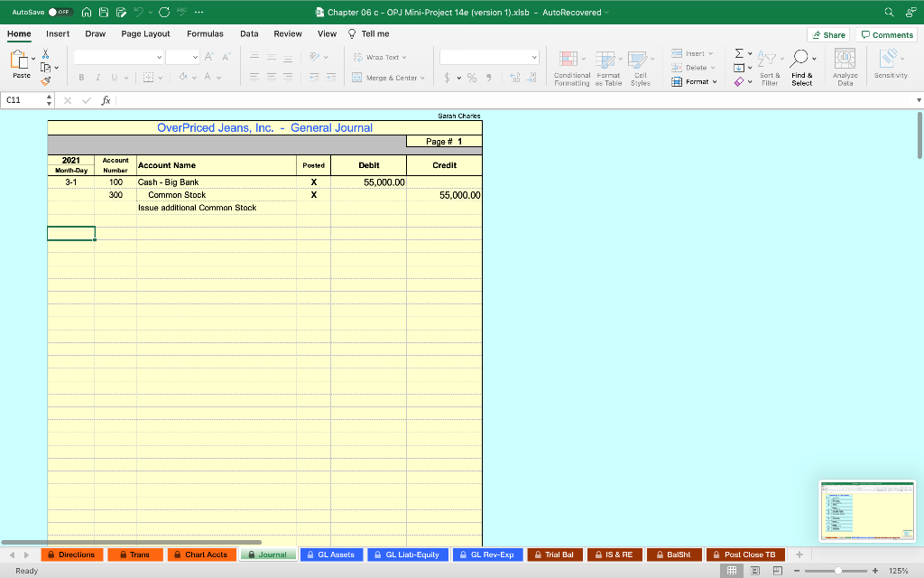Screen dimensions: 924x578
Task: Click the Comments button
Action: coord(886,33)
